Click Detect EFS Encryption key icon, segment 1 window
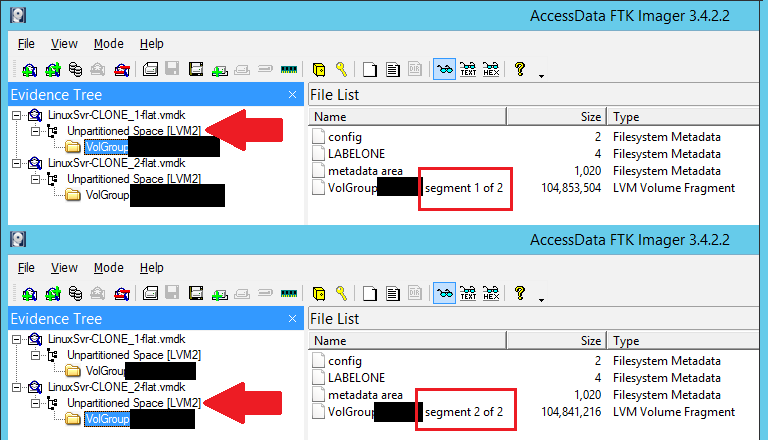768x440 pixels. click(341, 70)
